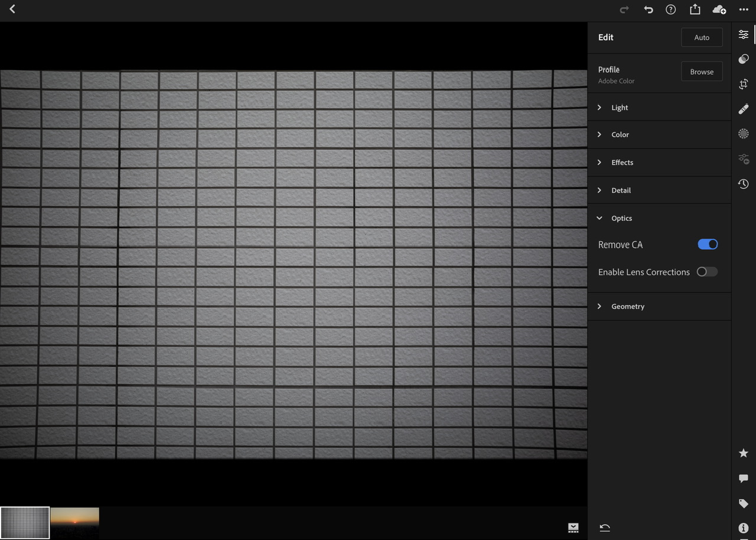Click the Browse profiles button
This screenshot has width=756, height=540.
coord(702,71)
